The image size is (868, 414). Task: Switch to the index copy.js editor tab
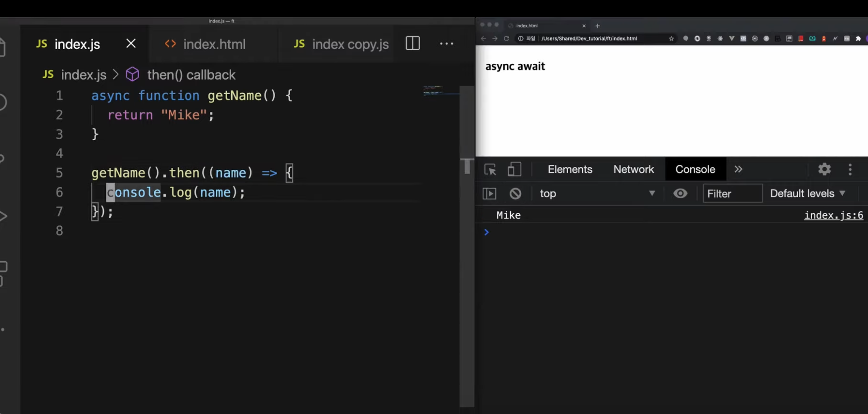pos(341,44)
